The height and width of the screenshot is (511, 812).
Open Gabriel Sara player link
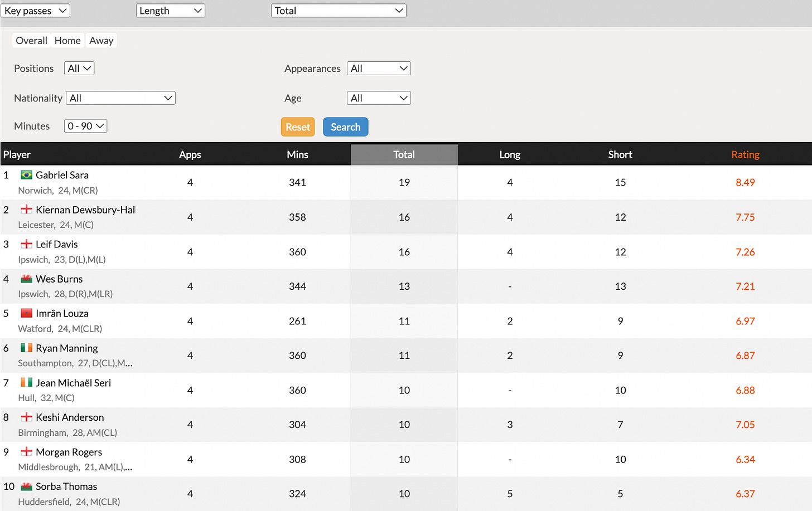click(62, 175)
